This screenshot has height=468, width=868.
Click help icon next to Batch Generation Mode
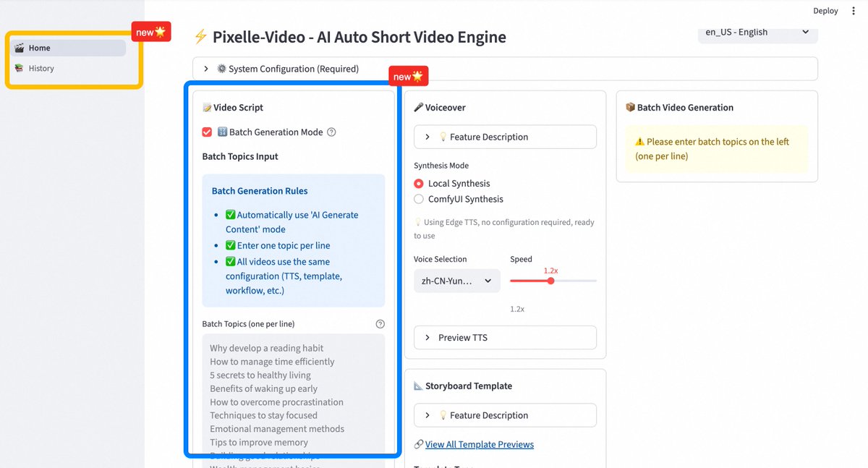point(331,132)
